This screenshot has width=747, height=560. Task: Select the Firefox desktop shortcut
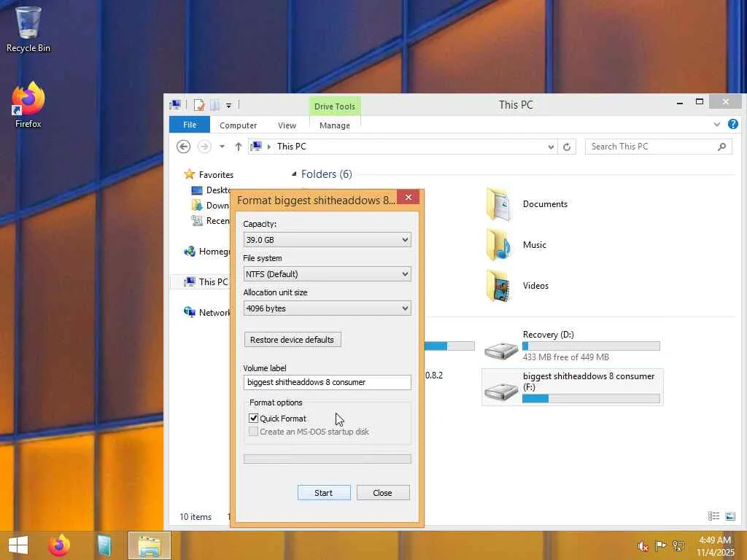[x=28, y=105]
